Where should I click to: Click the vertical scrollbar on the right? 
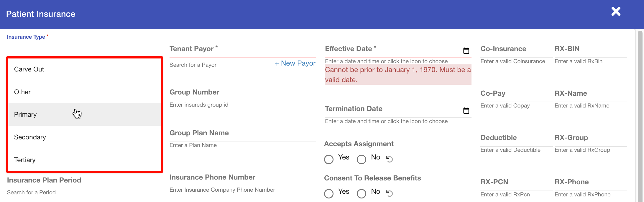(x=640, y=115)
